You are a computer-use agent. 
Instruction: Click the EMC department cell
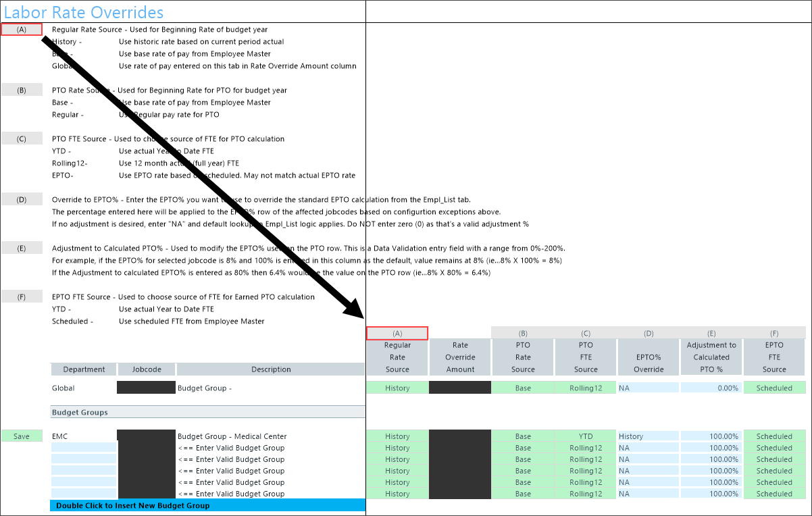point(82,436)
